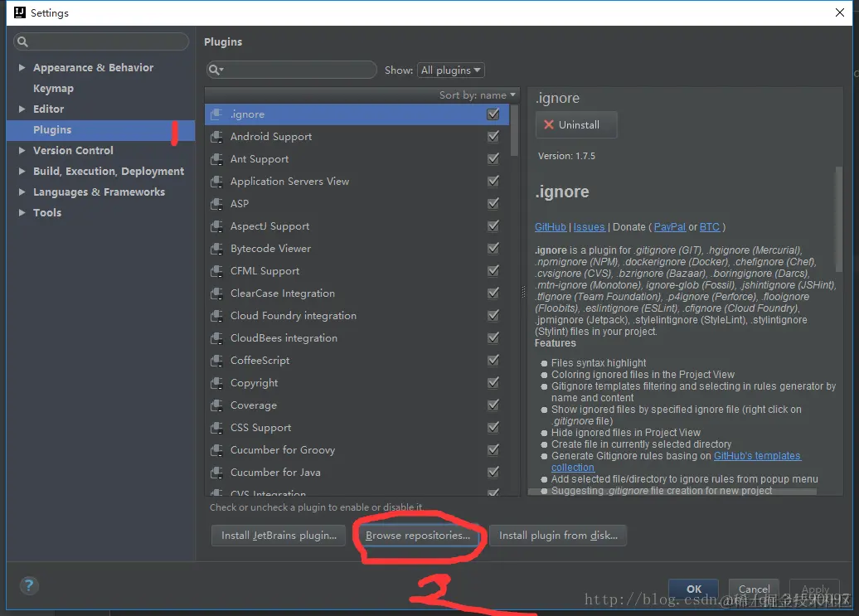Click the CFML Support plugin icon

pyautogui.click(x=216, y=272)
